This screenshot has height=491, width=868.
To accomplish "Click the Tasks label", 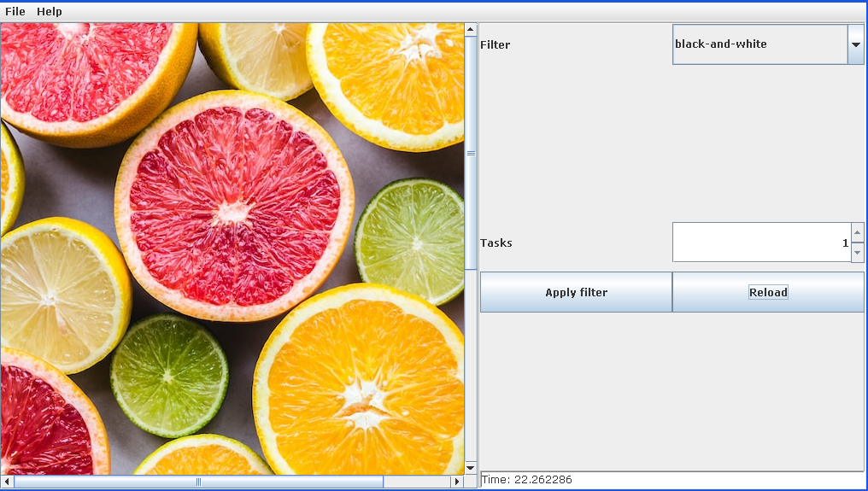I will coord(496,243).
